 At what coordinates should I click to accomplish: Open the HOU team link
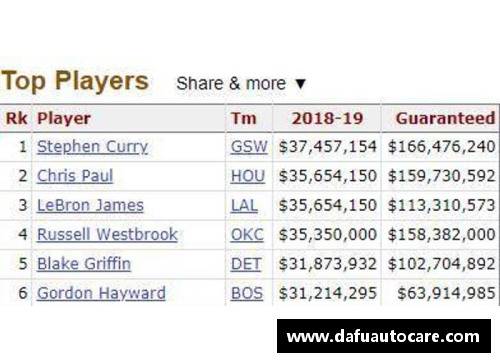[248, 176]
